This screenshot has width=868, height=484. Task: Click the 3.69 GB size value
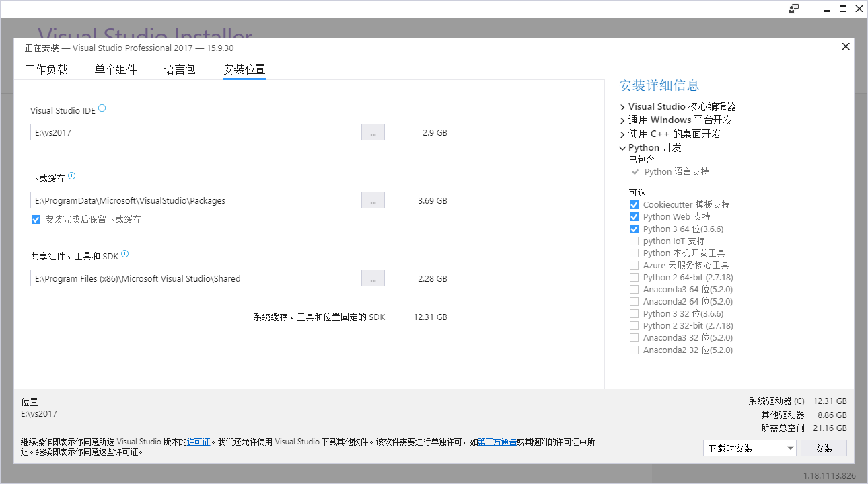pos(433,201)
